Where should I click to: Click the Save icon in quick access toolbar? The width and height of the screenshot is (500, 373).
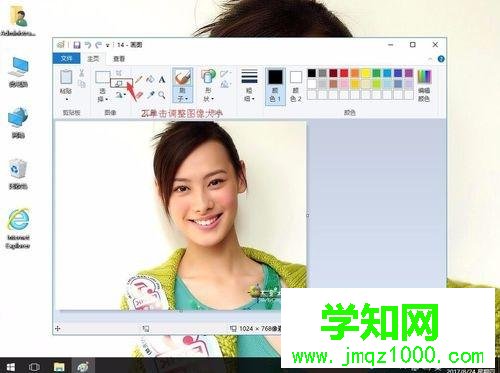77,45
